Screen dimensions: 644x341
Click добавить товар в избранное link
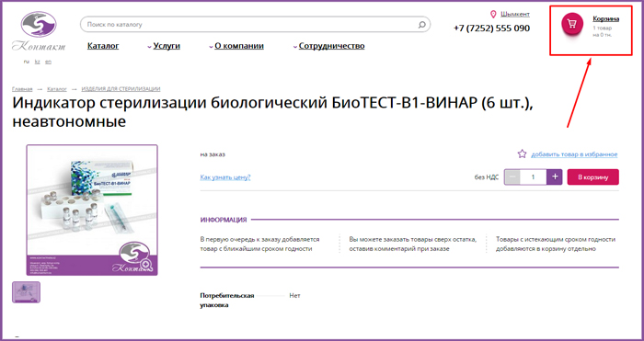[574, 154]
